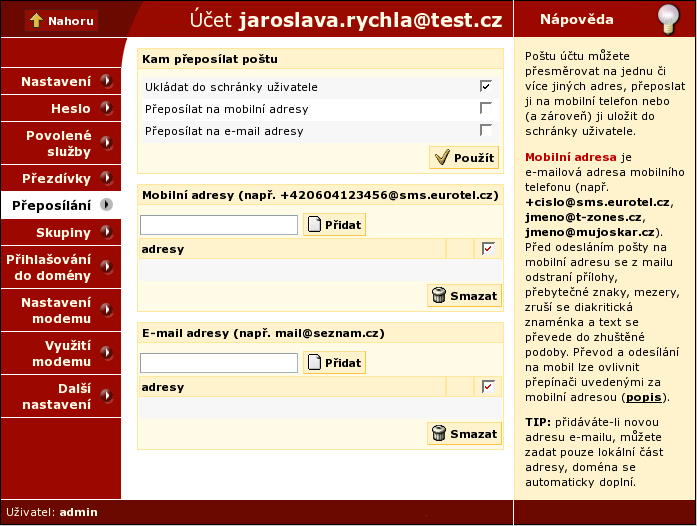Click the trash icon in the e-mail addresses Smazat button
This screenshot has width=697, height=526.
point(439,433)
